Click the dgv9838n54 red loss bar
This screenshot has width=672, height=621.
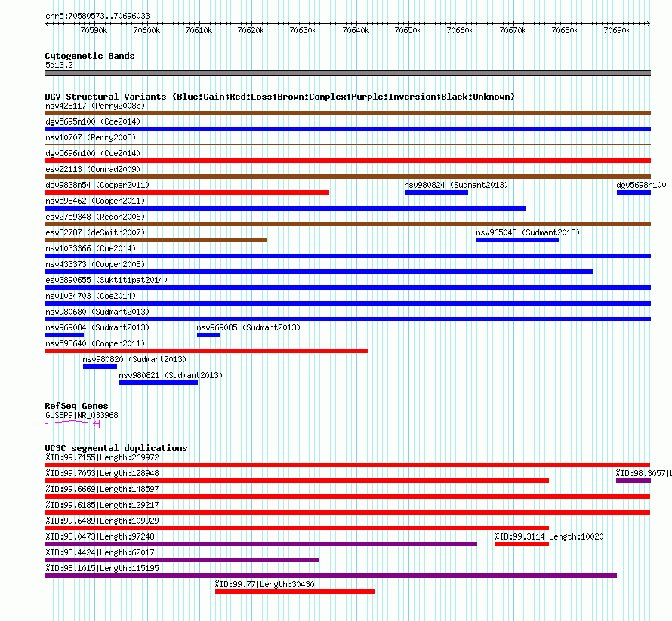click(186, 192)
